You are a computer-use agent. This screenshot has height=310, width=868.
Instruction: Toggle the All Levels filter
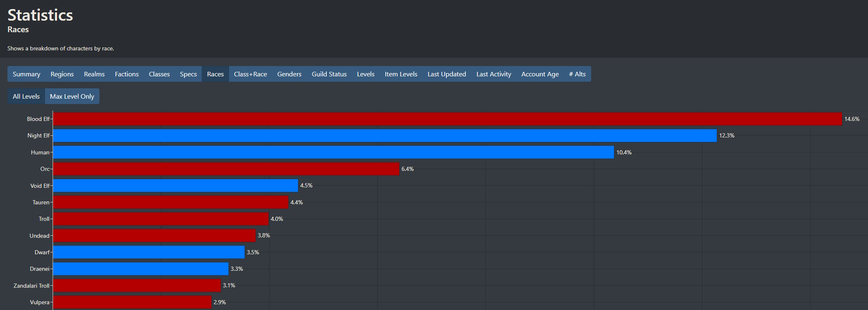click(26, 96)
